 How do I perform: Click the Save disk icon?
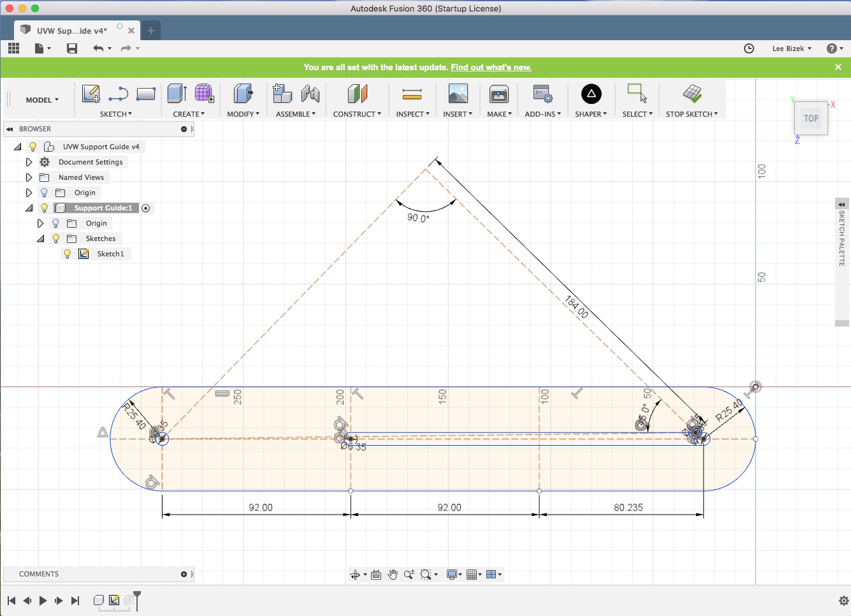click(72, 48)
